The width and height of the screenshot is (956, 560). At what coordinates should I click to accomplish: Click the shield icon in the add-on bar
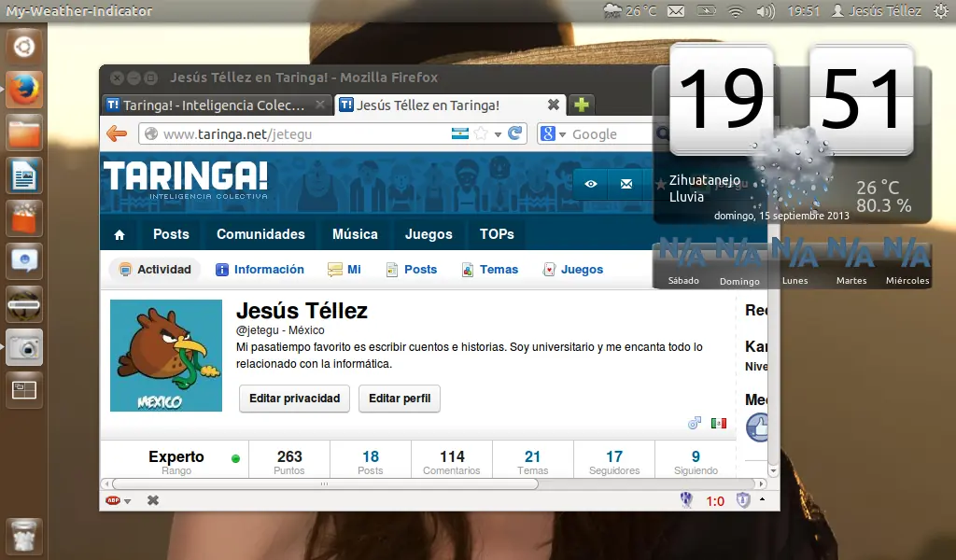[x=743, y=500]
